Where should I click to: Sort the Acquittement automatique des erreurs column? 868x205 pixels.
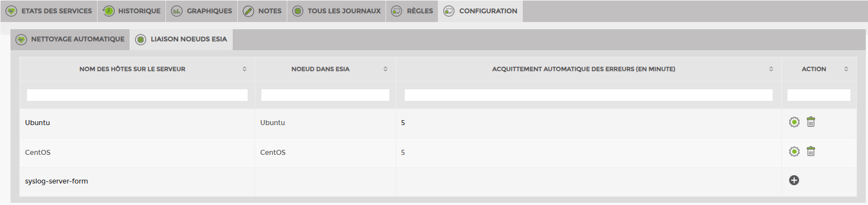point(771,69)
